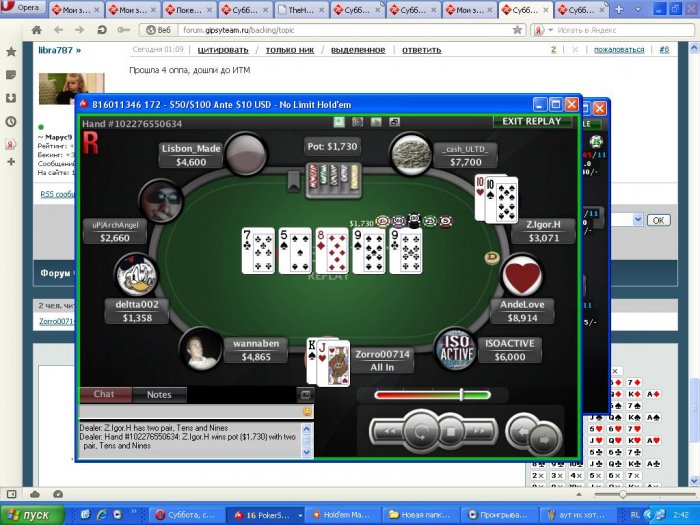
Task: Open the Windows пуск start button
Action: [32, 515]
